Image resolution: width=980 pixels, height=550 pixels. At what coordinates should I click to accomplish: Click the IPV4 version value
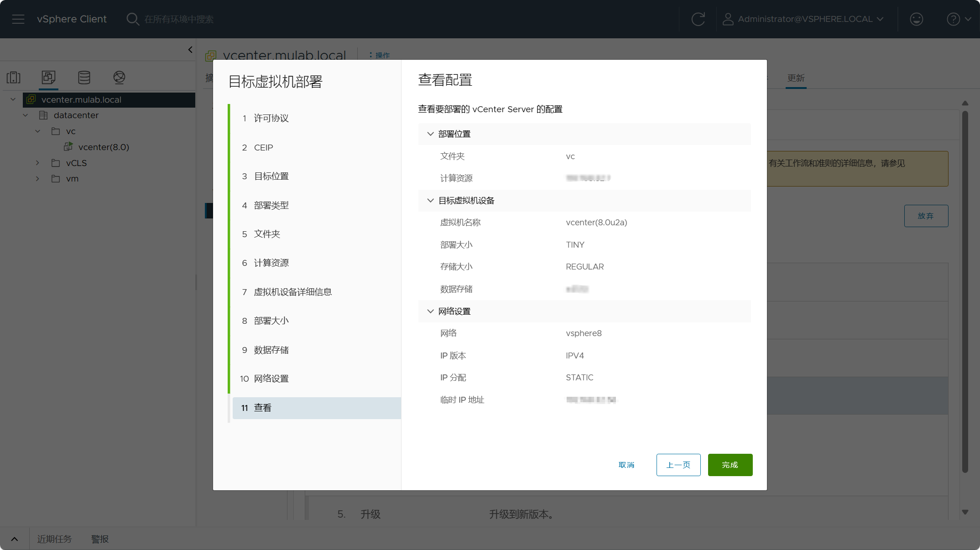coord(575,356)
